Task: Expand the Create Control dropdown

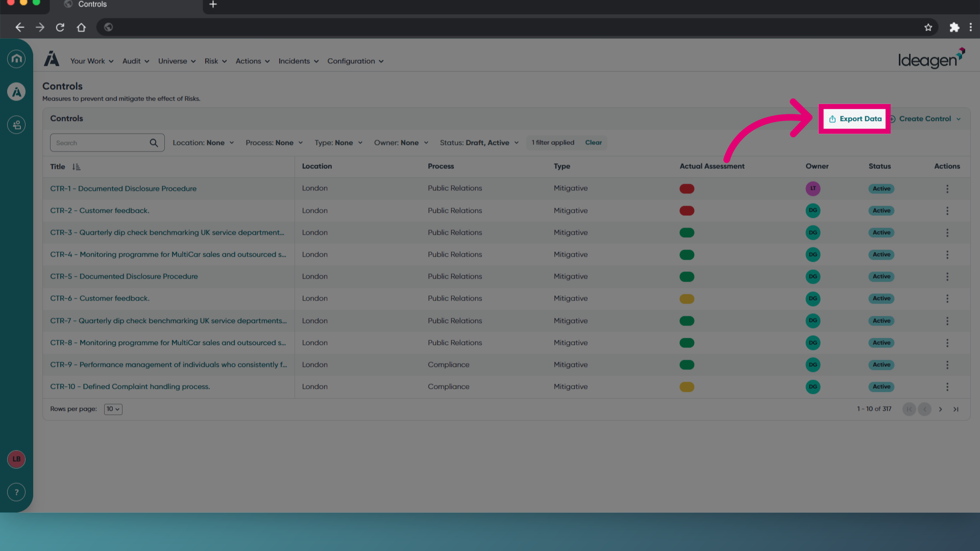Action: coord(959,119)
